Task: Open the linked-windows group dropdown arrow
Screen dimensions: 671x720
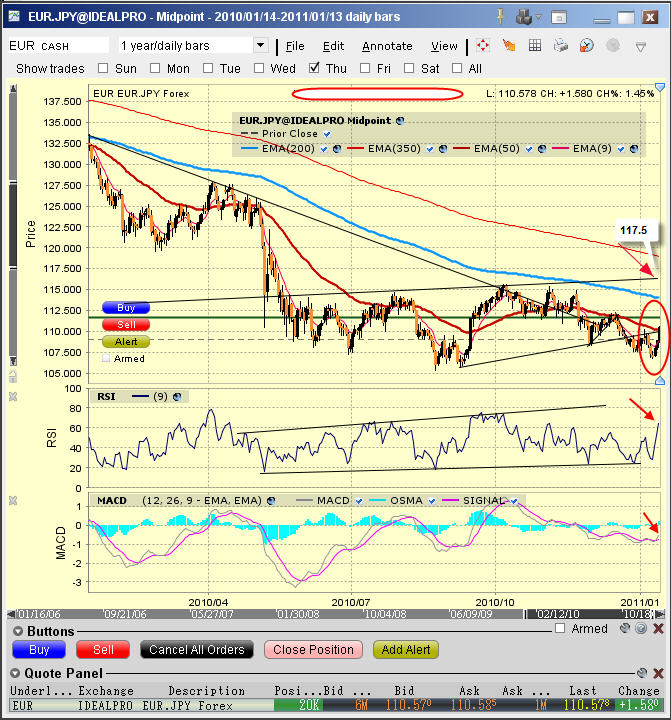Action: [x=538, y=17]
